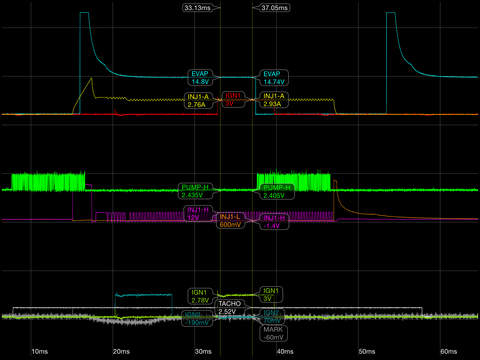
Task: Click the IGN2 70mV label
Action: click(272, 317)
